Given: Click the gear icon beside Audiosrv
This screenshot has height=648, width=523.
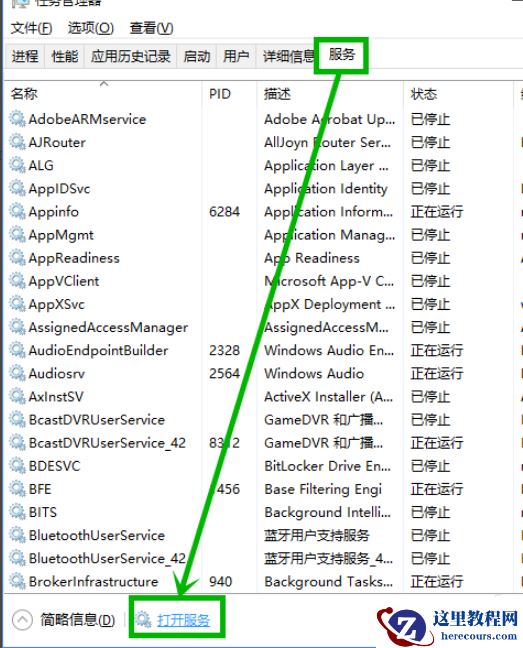Looking at the screenshot, I should pos(17,374).
